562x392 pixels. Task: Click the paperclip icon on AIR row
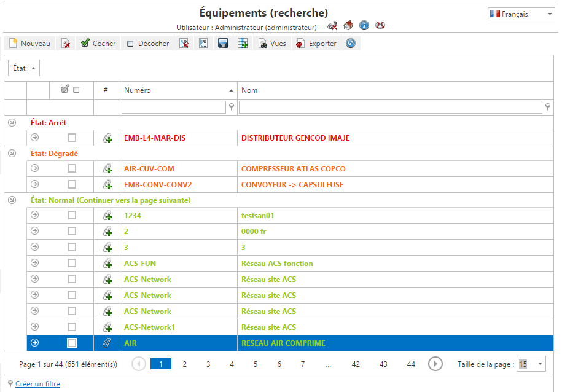click(x=107, y=343)
